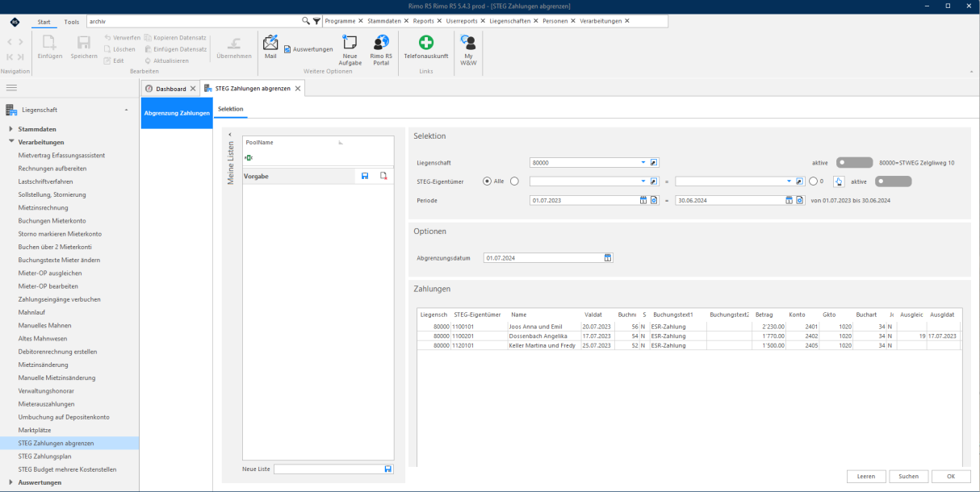Open the Mail option in the ribbon

click(x=270, y=47)
